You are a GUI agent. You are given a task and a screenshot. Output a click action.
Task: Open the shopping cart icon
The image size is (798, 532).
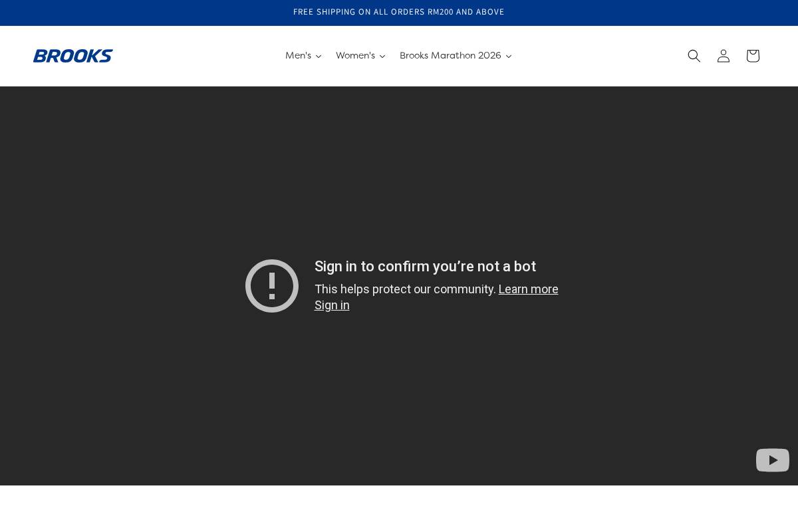pos(753,56)
